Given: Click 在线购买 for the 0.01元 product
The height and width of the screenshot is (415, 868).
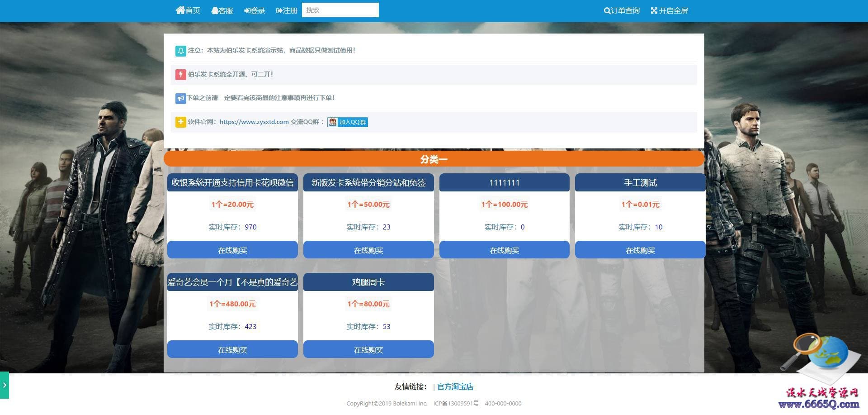Looking at the screenshot, I should point(640,250).
